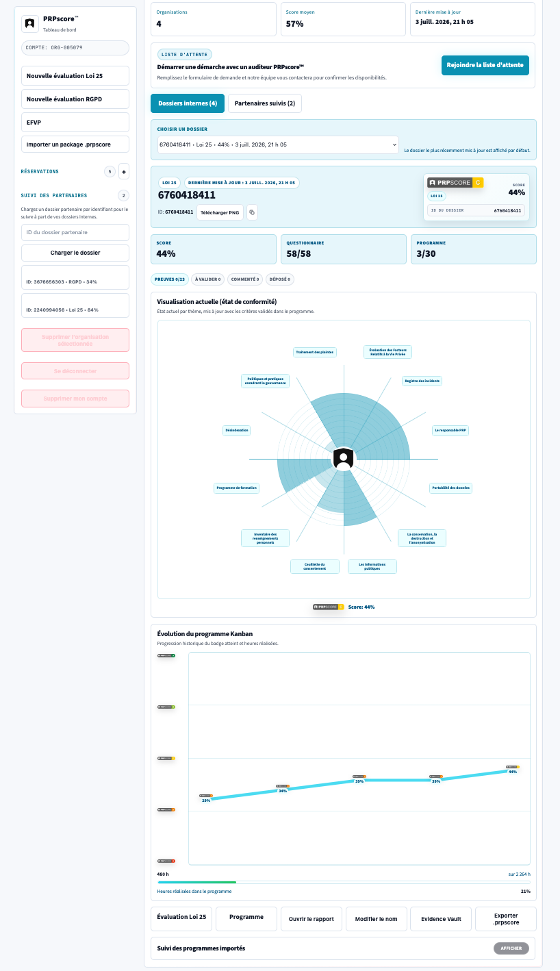This screenshot has height=971, width=560.
Task: Click the Programme 3/30 stat card
Action: [x=473, y=249]
